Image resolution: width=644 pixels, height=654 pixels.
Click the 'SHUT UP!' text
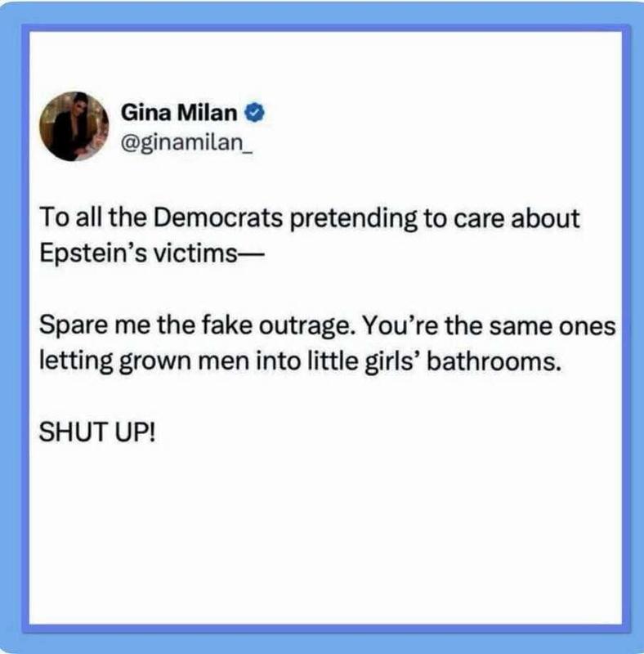[97, 432]
